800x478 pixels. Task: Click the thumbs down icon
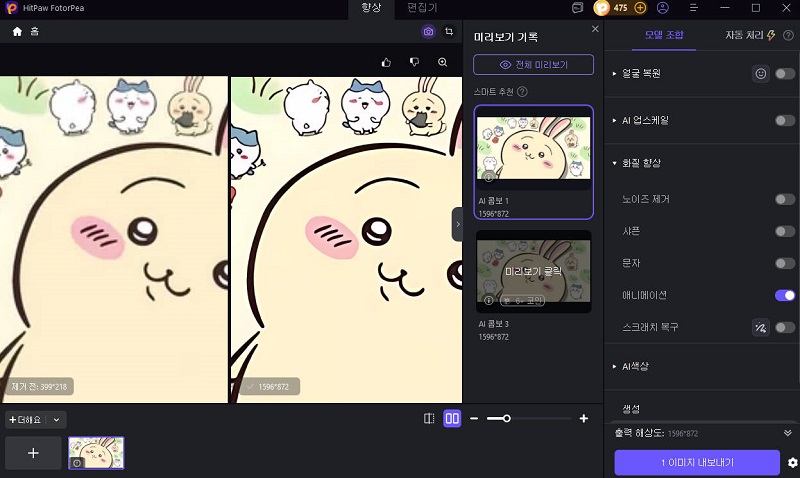tap(414, 62)
